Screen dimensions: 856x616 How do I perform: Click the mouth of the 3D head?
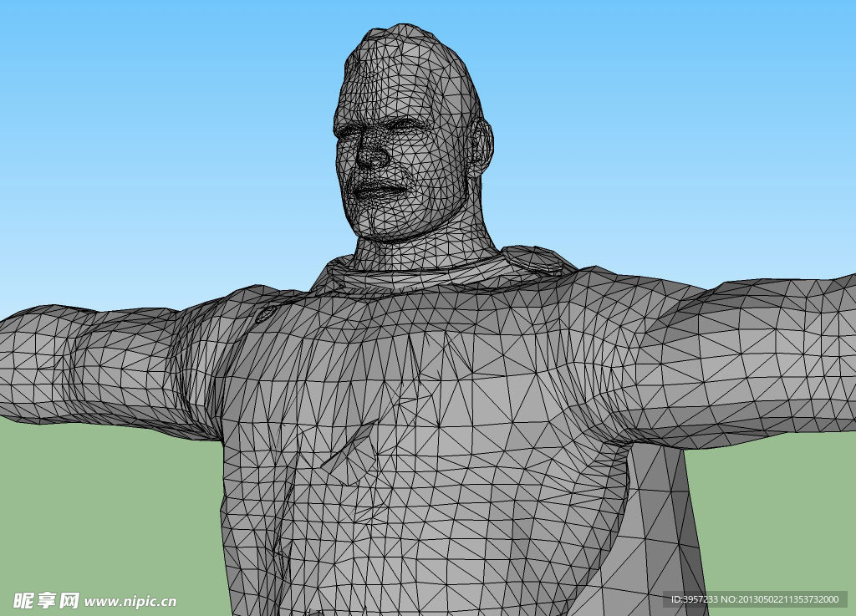pyautogui.click(x=379, y=191)
